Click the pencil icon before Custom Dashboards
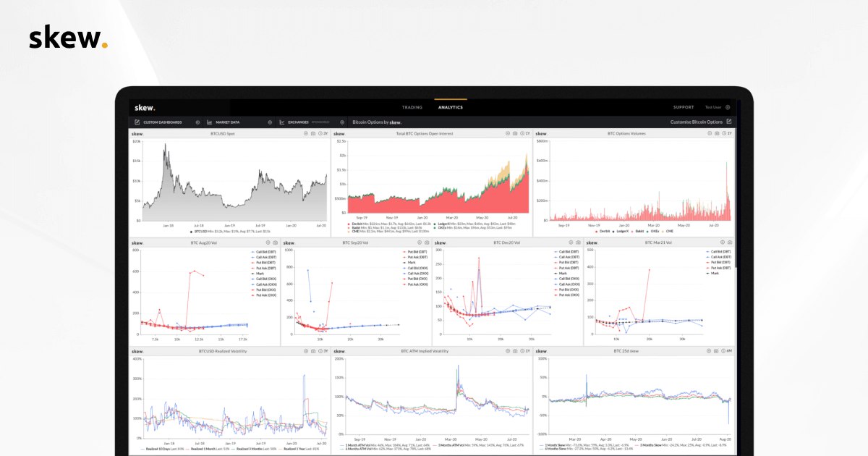This screenshot has width=868, height=456. tap(137, 122)
